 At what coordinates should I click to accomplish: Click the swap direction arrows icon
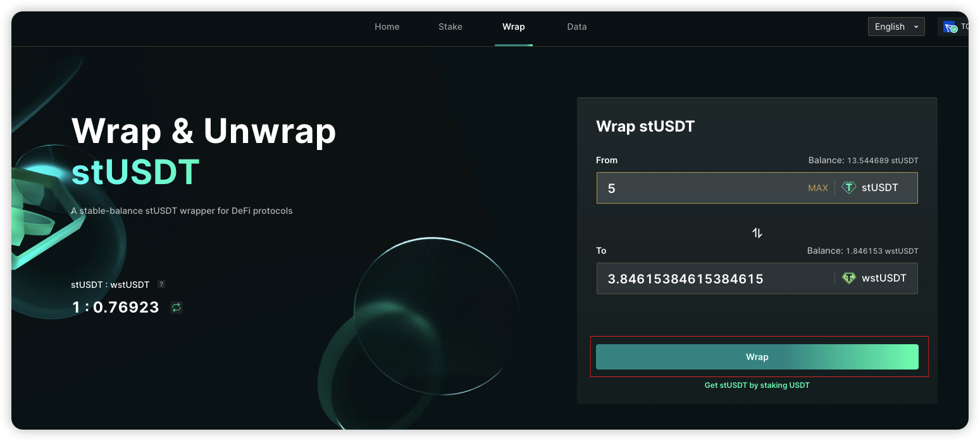point(757,233)
